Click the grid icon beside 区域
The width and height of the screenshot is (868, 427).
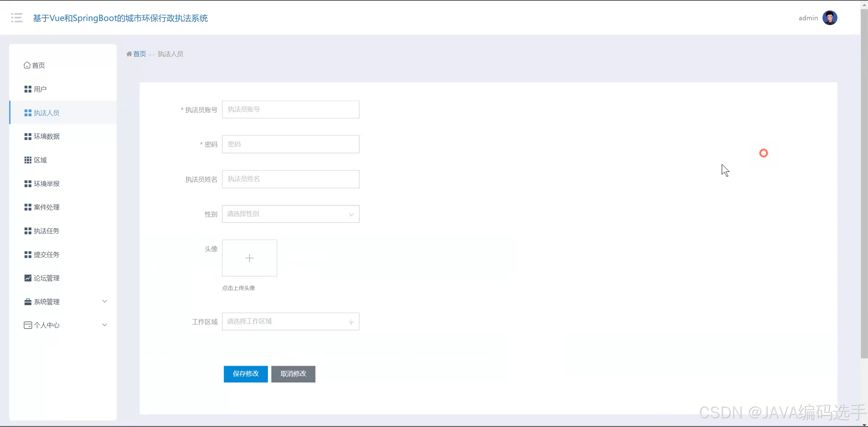click(x=28, y=160)
